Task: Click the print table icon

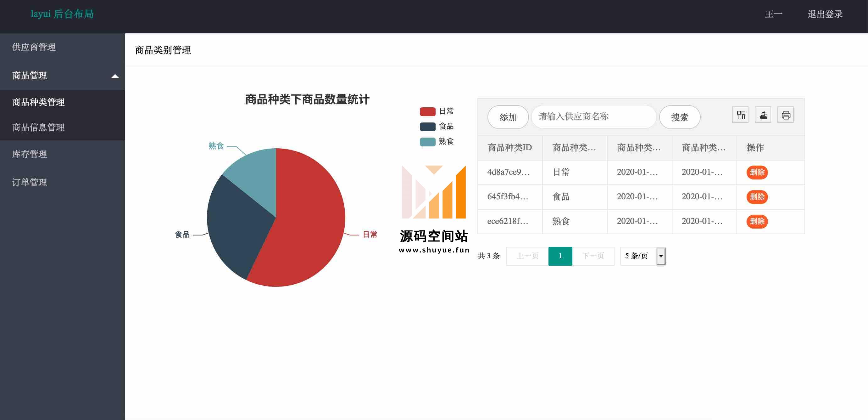Action: pos(786,115)
